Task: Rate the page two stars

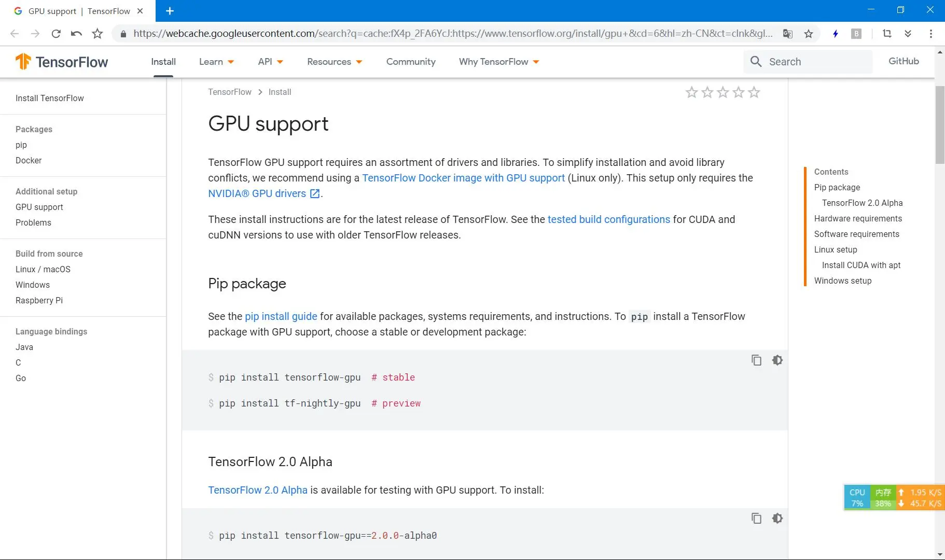Action: [707, 92]
